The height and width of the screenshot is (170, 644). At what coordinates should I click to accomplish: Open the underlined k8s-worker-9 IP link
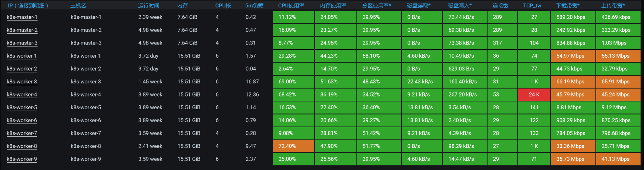[22, 159]
